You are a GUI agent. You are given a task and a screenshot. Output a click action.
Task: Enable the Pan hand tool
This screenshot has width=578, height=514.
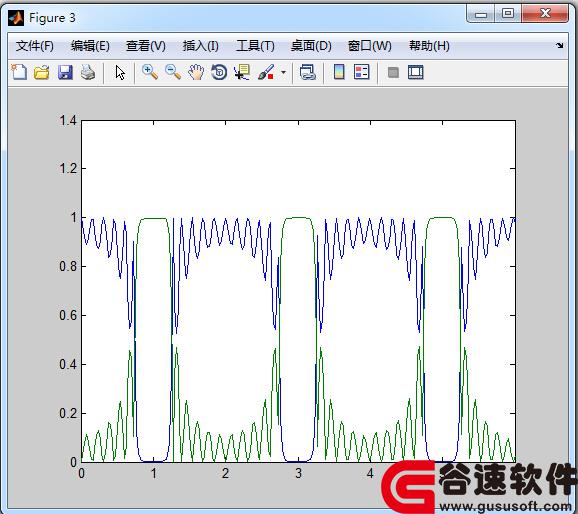tap(196, 72)
